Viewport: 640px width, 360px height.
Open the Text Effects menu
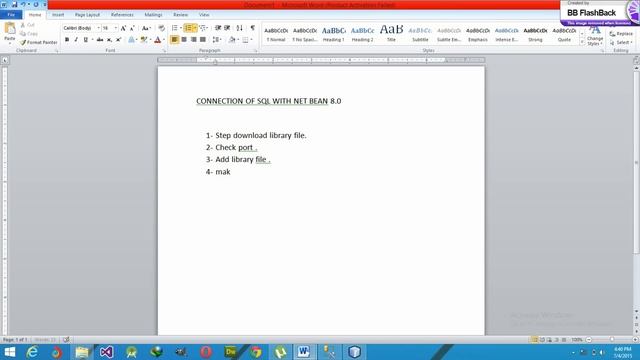132,40
